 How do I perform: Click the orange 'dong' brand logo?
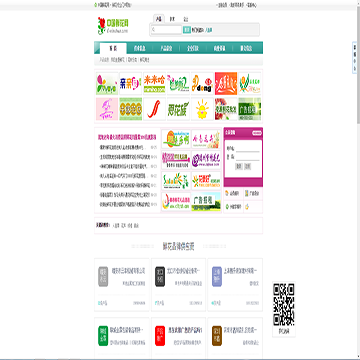pyautogui.click(x=202, y=84)
